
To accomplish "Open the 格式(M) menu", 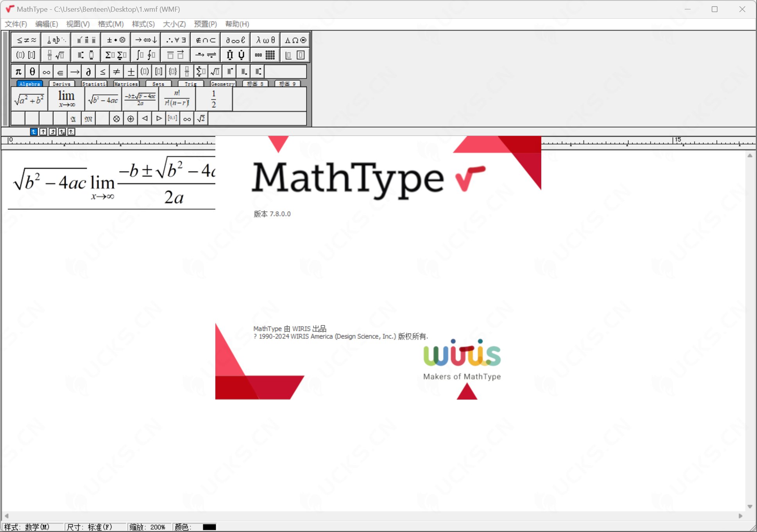I will [x=111, y=24].
